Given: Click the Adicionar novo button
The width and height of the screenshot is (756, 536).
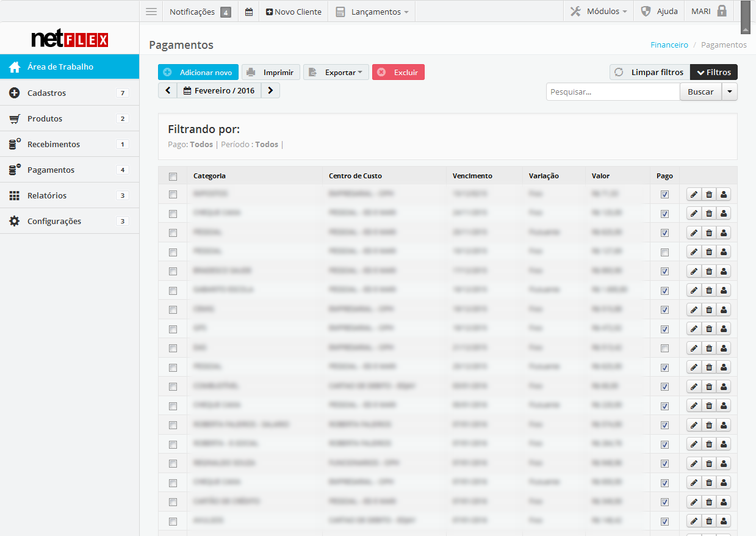Looking at the screenshot, I should (x=198, y=73).
